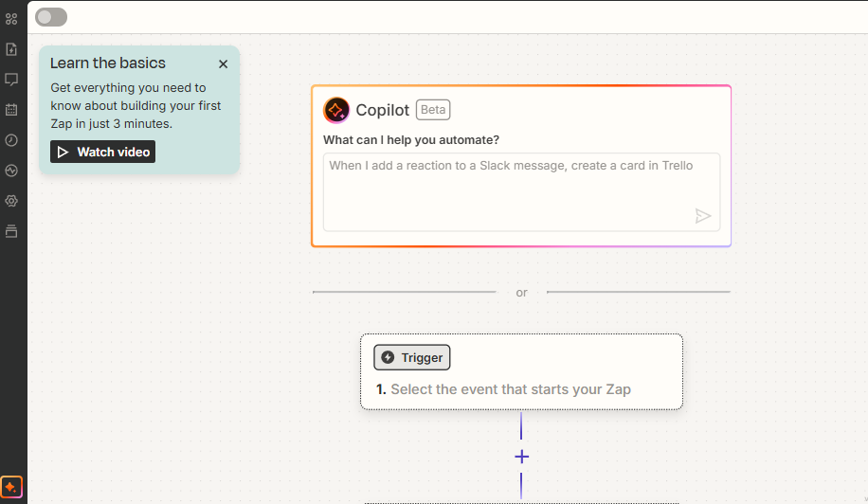The image size is (868, 504).
Task: Close the Learn the basics card
Action: click(x=223, y=64)
